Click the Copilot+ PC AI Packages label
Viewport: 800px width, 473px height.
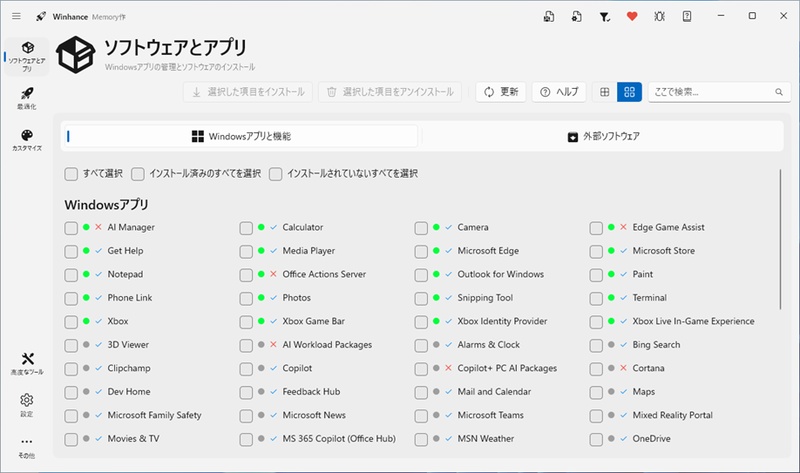pyautogui.click(x=507, y=368)
